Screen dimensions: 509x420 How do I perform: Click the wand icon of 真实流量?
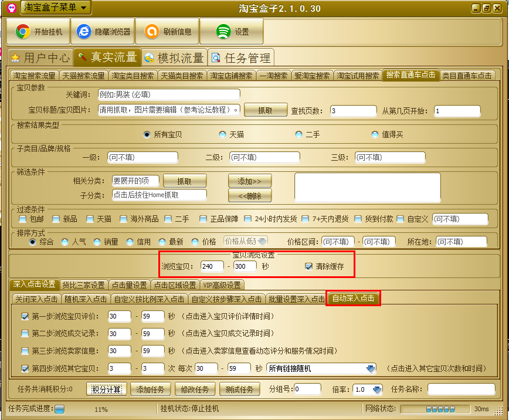click(82, 57)
